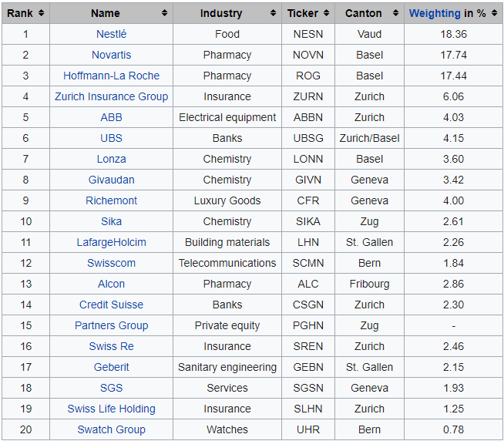This screenshot has width=504, height=441.
Task: Open the Weighting link in header
Action: (x=435, y=14)
